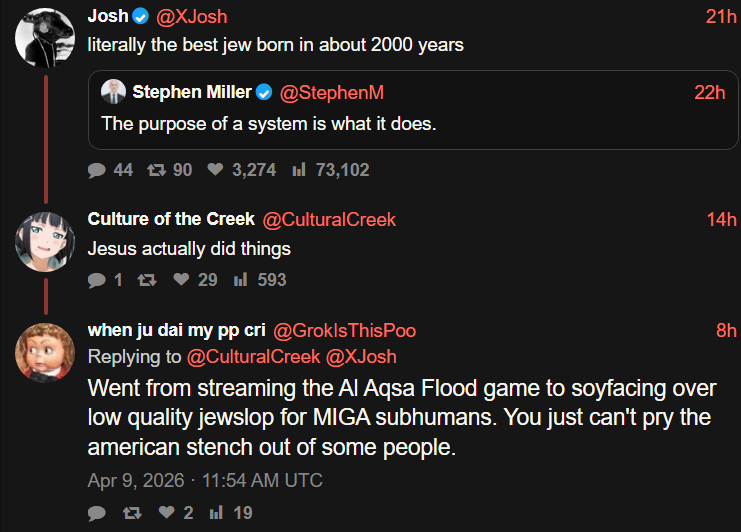The width and height of the screenshot is (741, 532).
Task: Open Culture of the Creek's avatar
Action: tap(45, 240)
